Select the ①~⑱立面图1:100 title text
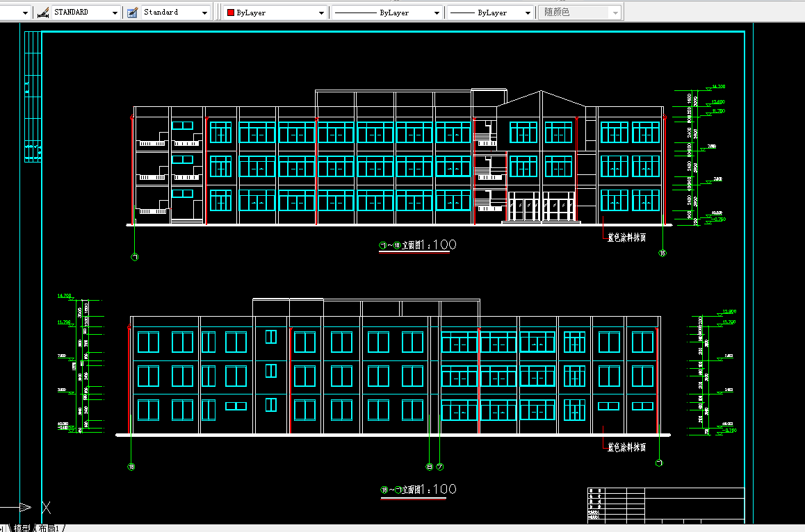This screenshot has height=532, width=805. click(x=417, y=245)
